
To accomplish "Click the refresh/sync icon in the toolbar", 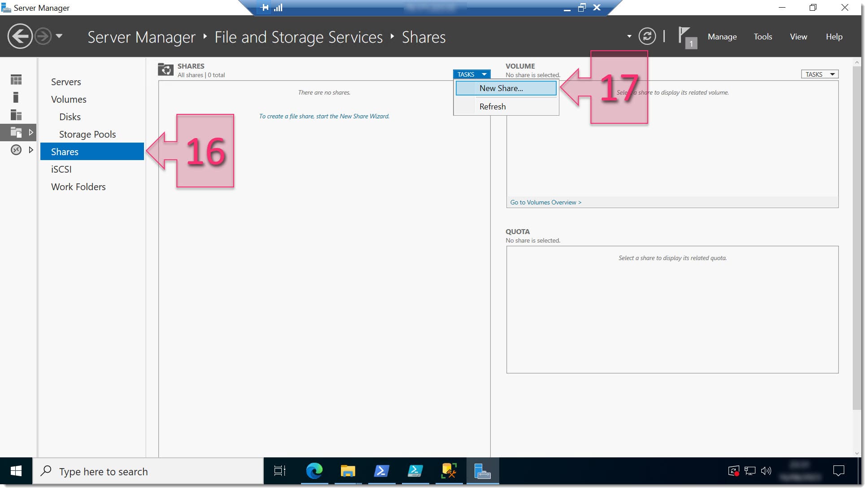I will (x=646, y=36).
